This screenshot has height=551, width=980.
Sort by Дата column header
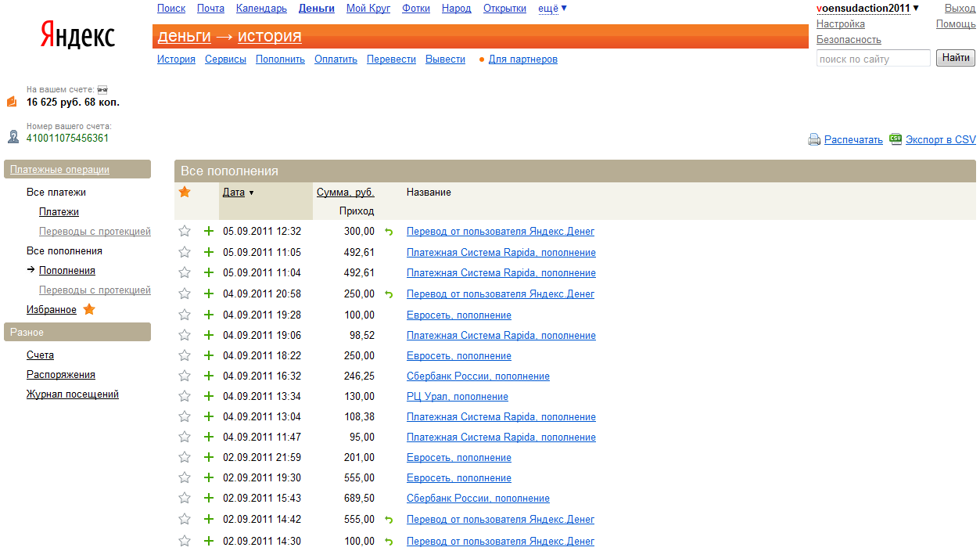click(234, 192)
